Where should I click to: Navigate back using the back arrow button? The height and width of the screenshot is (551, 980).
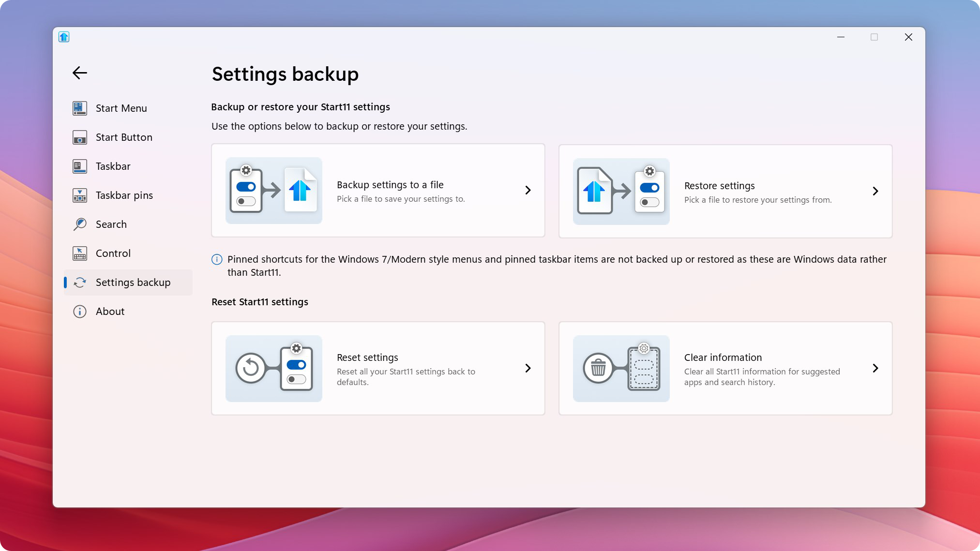tap(79, 73)
